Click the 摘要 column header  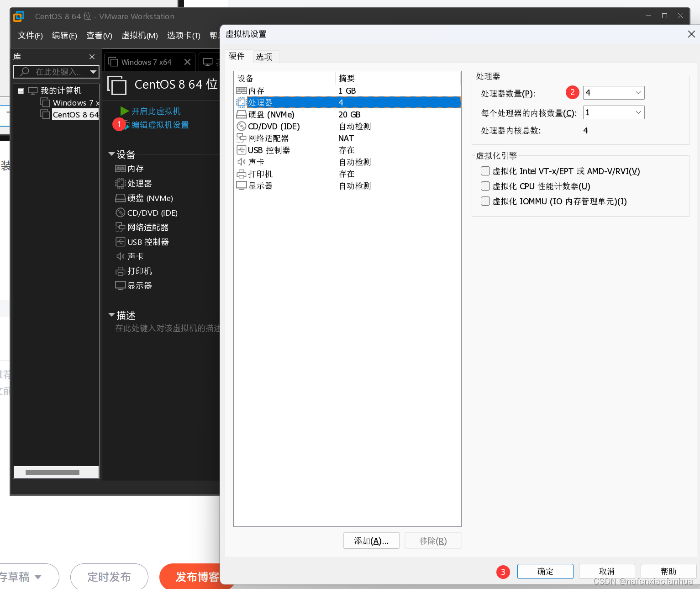click(x=397, y=78)
